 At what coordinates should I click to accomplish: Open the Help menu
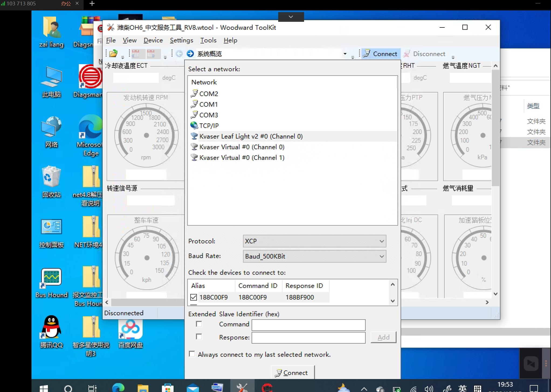point(230,40)
